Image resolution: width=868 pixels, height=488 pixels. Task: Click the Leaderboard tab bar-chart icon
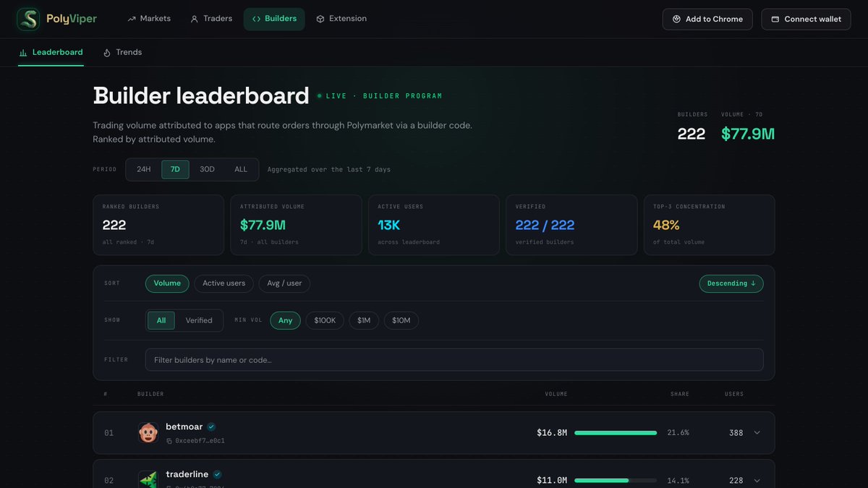click(x=23, y=53)
